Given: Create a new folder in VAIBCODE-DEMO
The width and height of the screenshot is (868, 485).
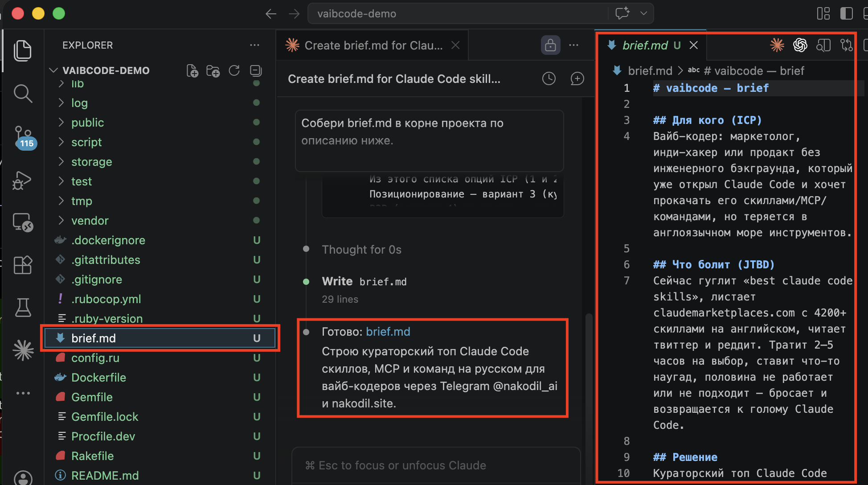Looking at the screenshot, I should pyautogui.click(x=213, y=71).
